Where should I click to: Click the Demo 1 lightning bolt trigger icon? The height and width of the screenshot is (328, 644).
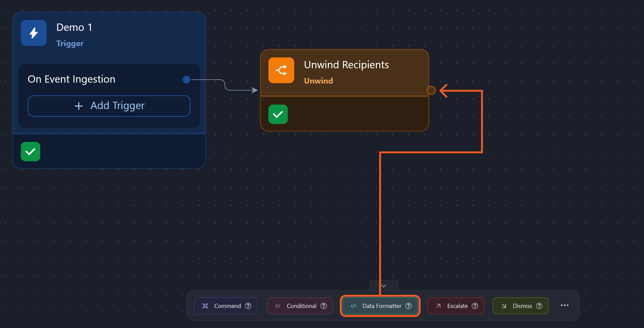pyautogui.click(x=33, y=33)
